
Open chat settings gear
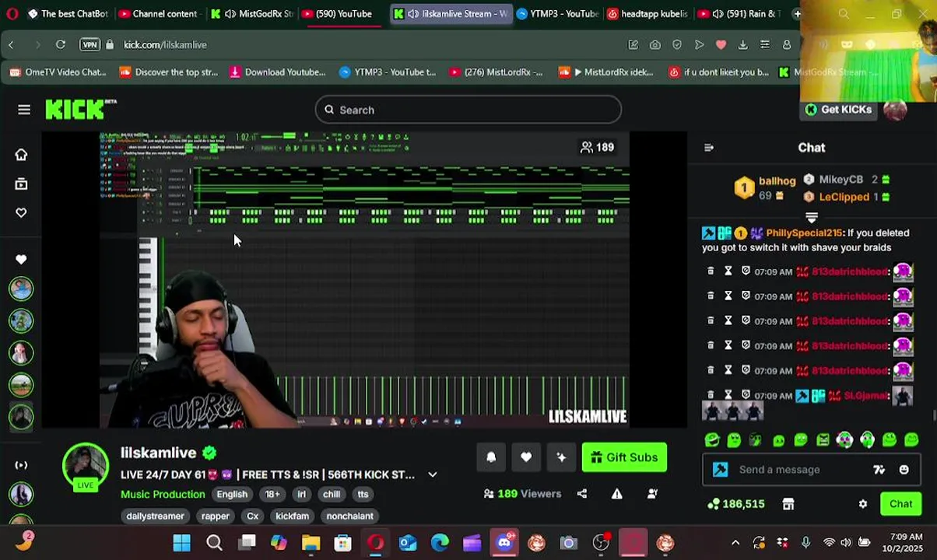click(863, 504)
